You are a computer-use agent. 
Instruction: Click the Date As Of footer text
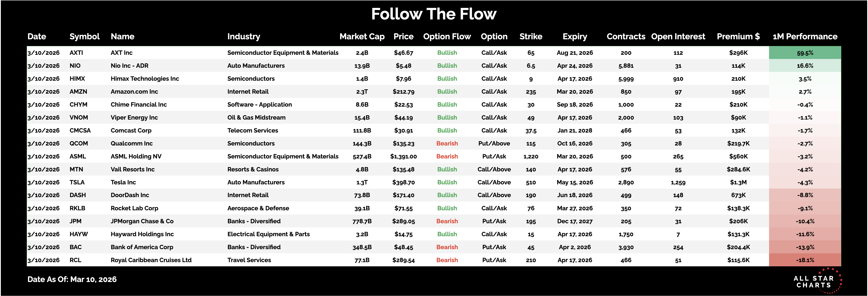[72, 279]
